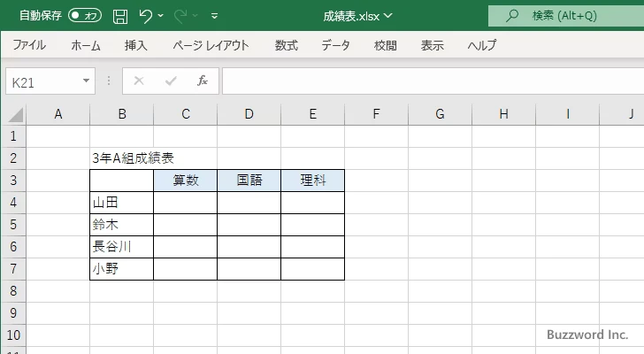Click the formula bar Enter checkmark icon
Viewport: 644px width, 354px height.
170,81
